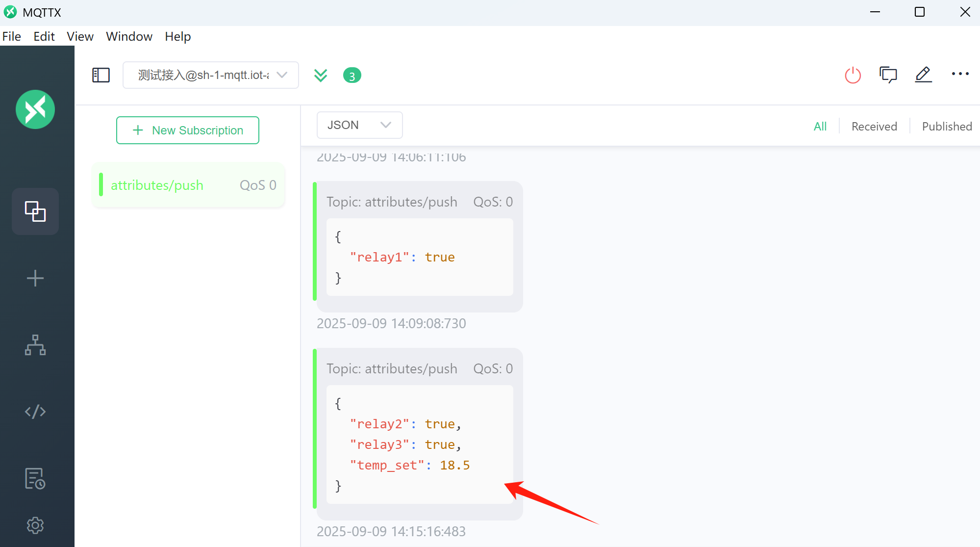
Task: Switch to the Received messages tab
Action: (874, 126)
